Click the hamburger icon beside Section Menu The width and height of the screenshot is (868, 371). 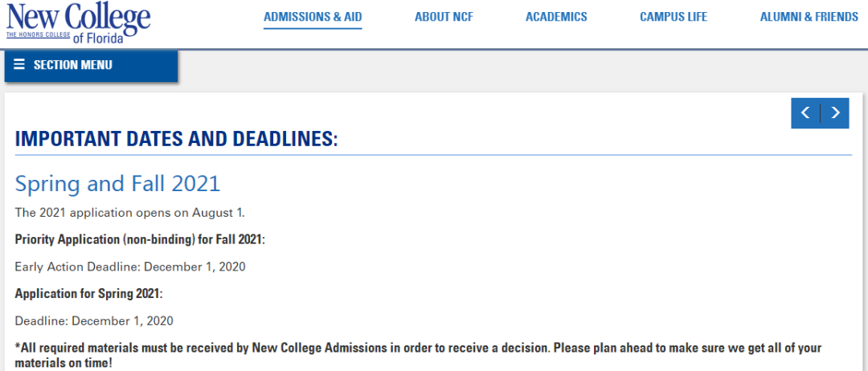pos(19,65)
